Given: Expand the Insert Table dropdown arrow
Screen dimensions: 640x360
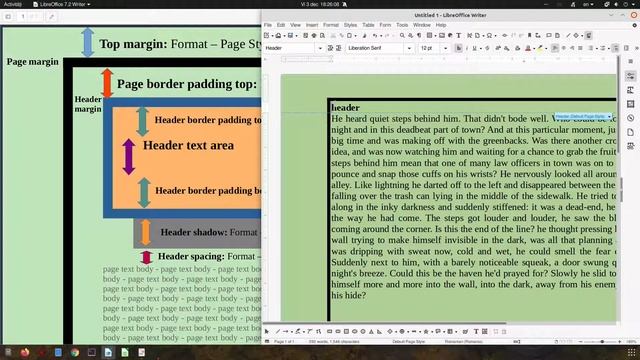Looking at the screenshot, I should (x=436, y=36).
